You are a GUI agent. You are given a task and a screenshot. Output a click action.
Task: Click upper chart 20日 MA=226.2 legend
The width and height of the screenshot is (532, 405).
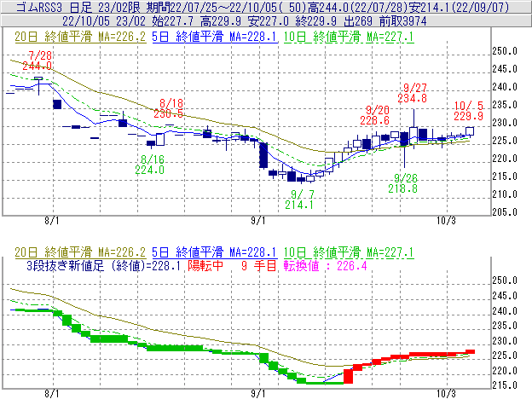click(x=80, y=37)
